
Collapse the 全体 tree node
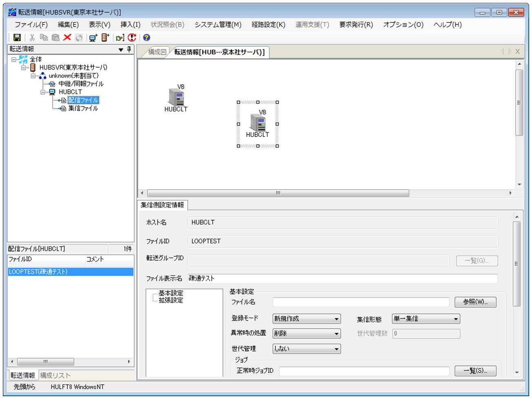tap(14, 60)
